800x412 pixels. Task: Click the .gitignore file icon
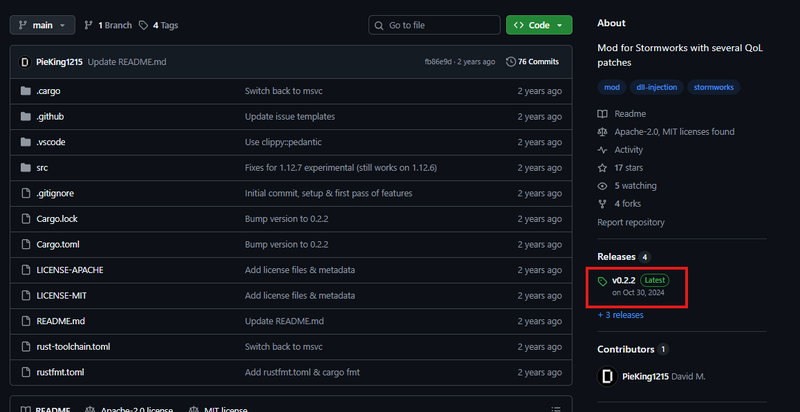tap(26, 193)
